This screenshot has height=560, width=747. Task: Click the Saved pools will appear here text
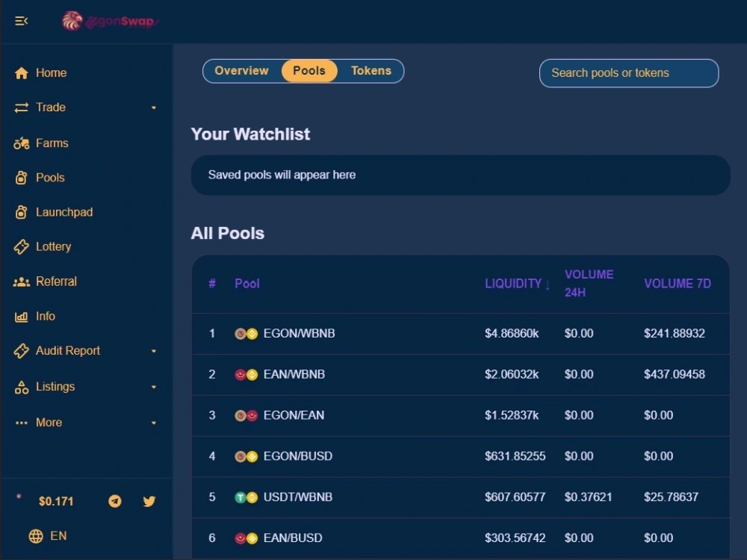[x=282, y=175]
